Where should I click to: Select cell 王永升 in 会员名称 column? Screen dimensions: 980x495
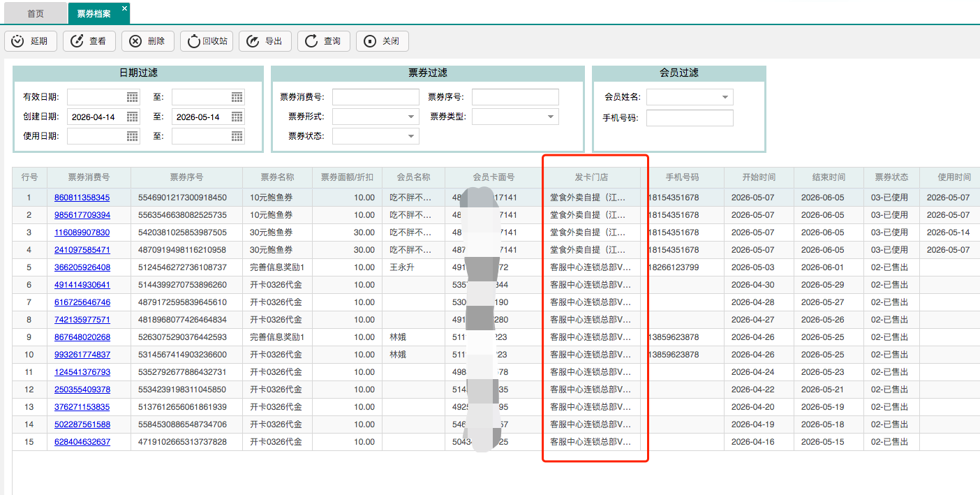tap(413, 267)
